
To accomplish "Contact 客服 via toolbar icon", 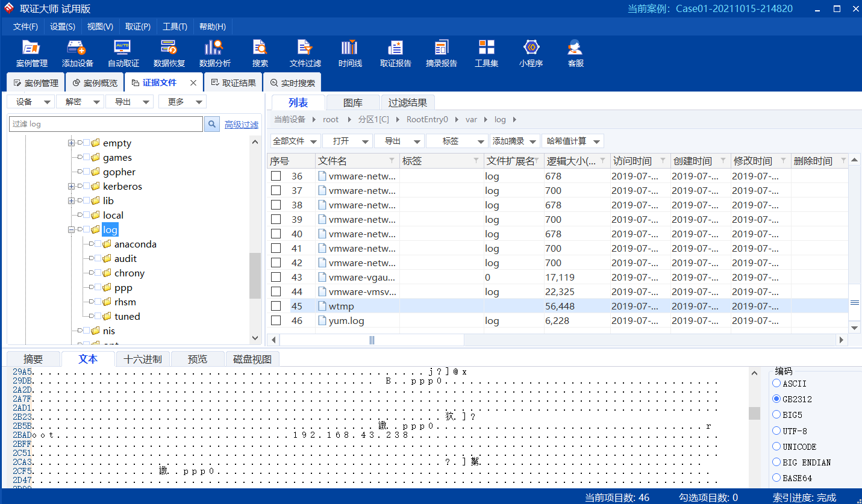I will coord(576,54).
